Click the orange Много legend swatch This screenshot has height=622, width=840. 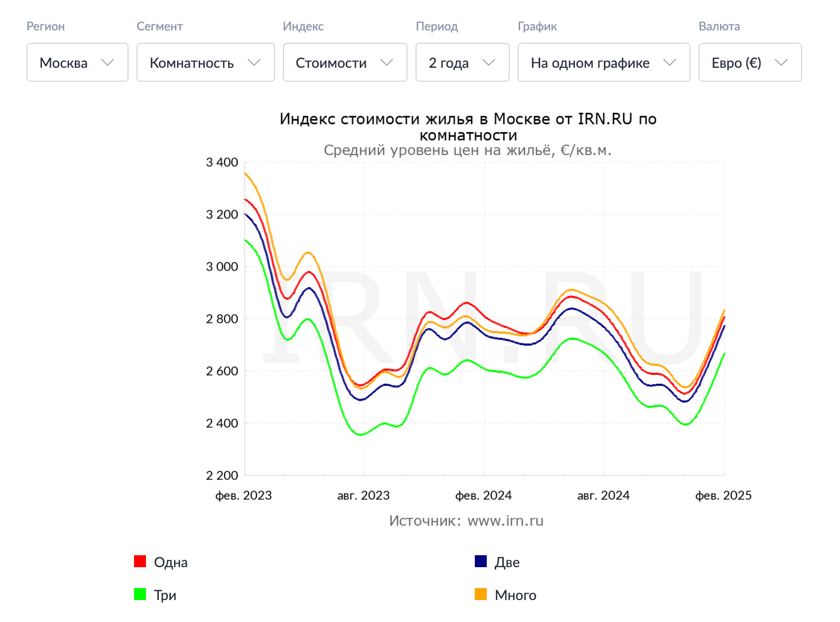click(481, 595)
